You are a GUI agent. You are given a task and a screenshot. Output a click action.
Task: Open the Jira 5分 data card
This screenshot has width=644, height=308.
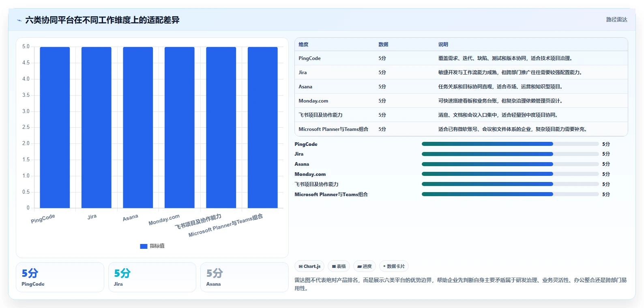point(152,277)
